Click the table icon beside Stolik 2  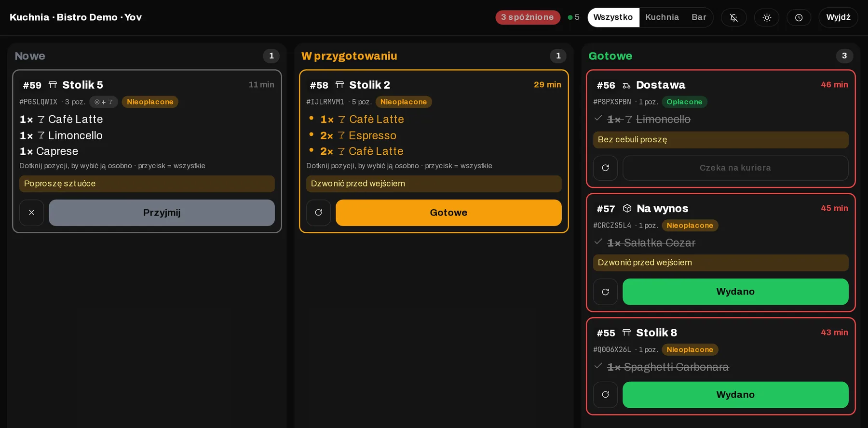click(x=339, y=85)
